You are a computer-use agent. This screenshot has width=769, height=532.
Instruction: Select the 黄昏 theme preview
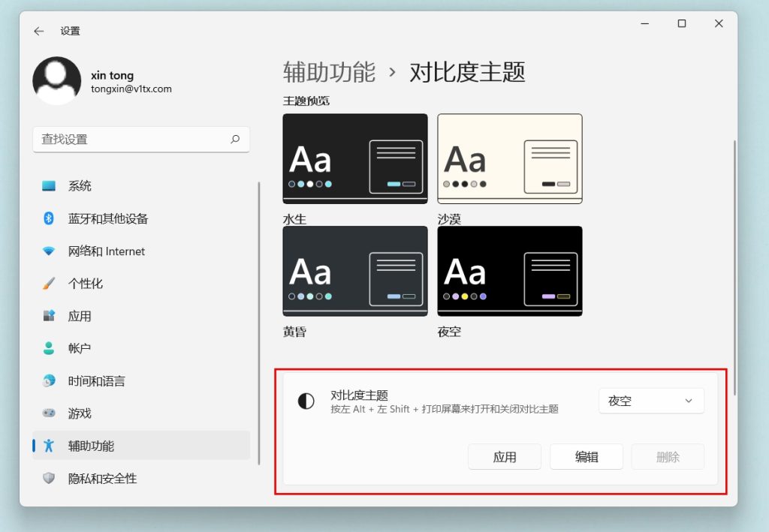(x=355, y=271)
